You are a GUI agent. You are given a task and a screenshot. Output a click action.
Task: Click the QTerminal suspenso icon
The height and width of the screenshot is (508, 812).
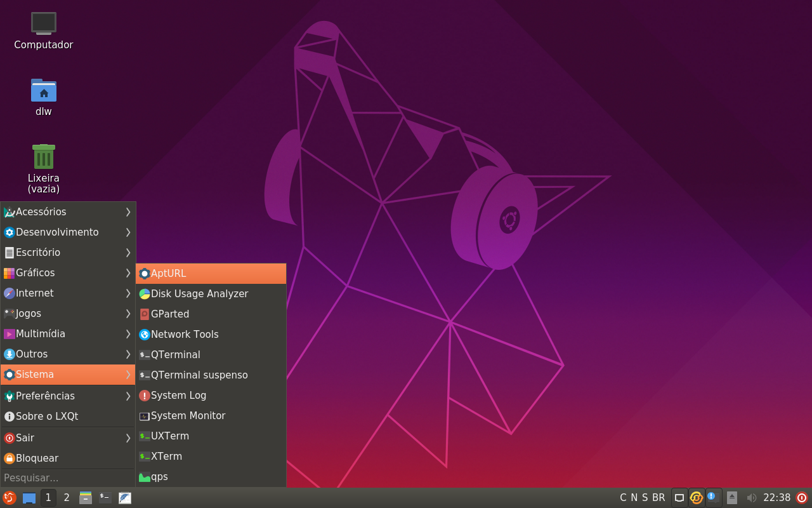[145, 375]
